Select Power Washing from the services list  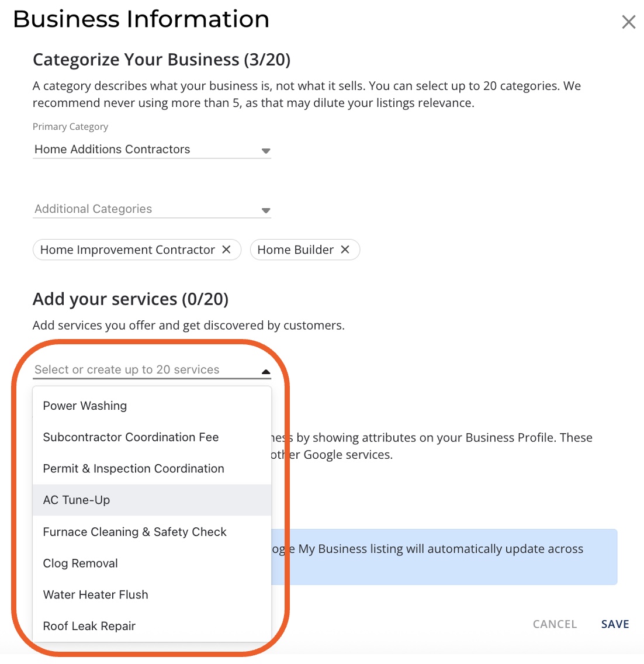(x=85, y=406)
